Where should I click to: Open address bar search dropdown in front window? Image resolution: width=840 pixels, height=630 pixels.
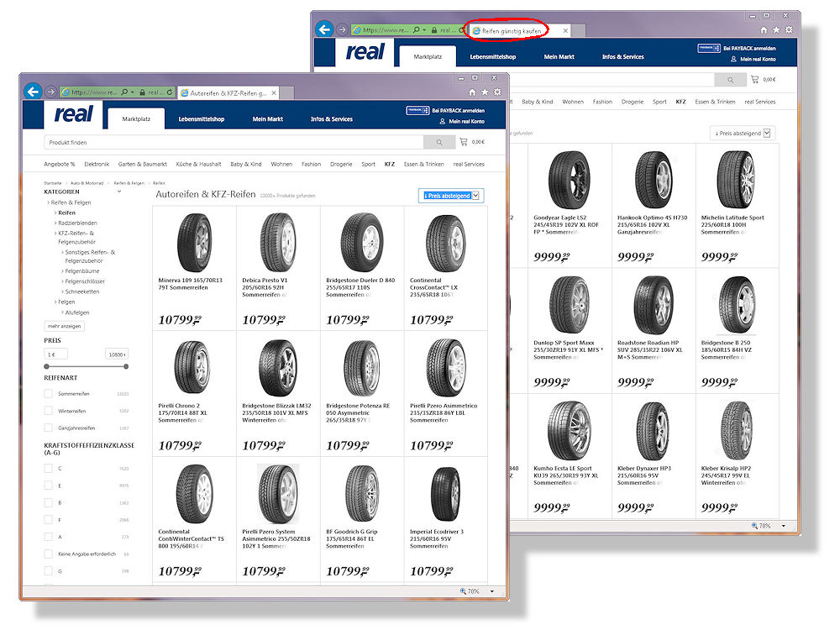click(x=133, y=92)
